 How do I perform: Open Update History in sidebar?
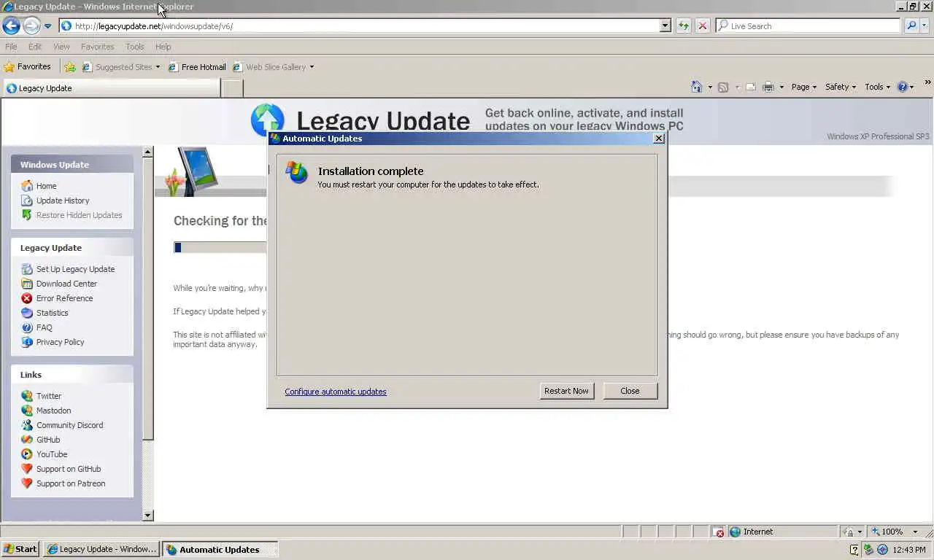coord(63,201)
